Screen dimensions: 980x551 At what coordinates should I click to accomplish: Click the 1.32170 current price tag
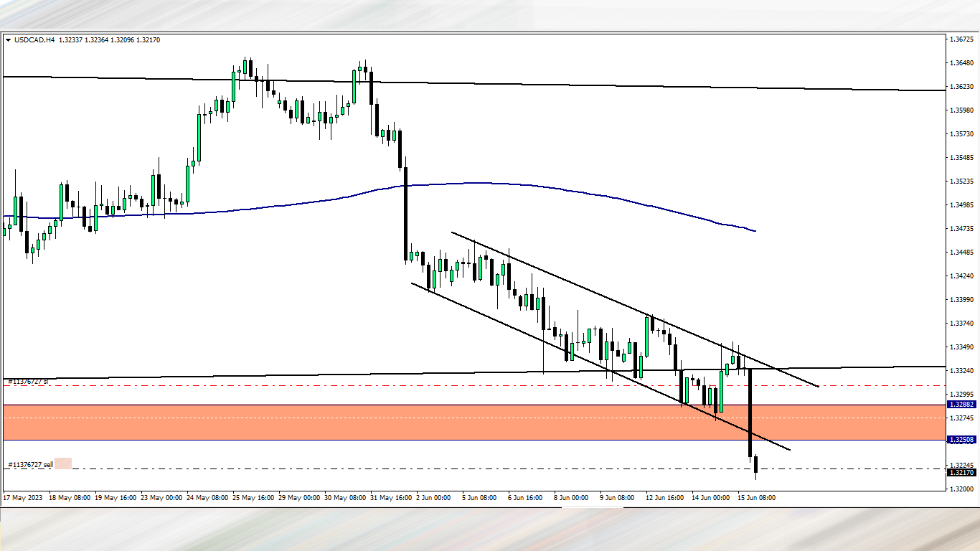961,473
